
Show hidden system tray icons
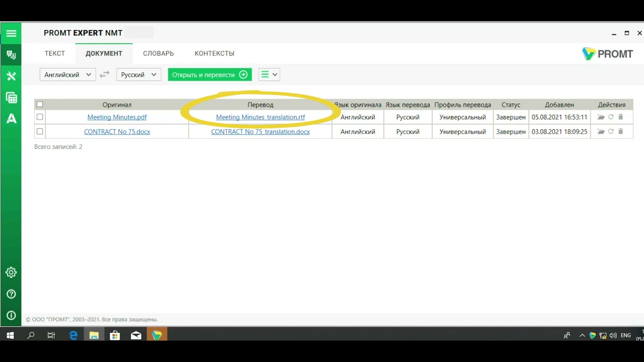click(x=582, y=335)
